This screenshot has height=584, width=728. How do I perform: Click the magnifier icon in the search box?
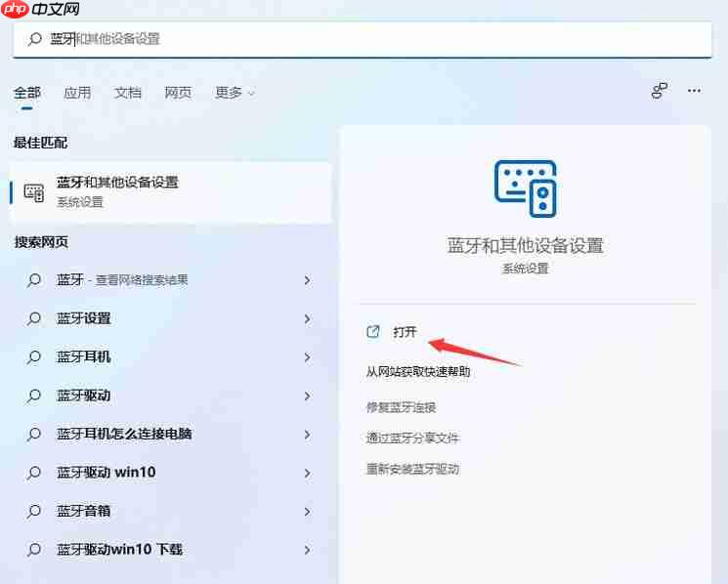(x=35, y=39)
